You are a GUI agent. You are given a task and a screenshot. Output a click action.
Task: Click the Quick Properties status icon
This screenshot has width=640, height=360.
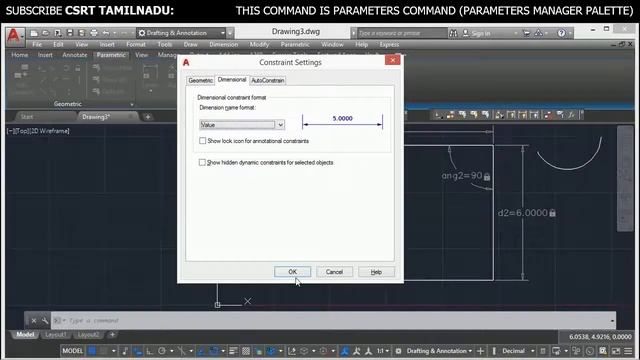click(x=543, y=351)
